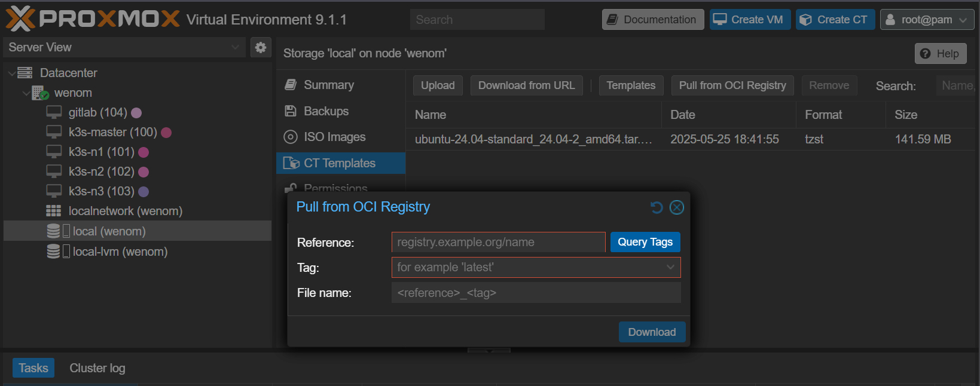This screenshot has height=386, width=980.
Task: Select the gitlab (104) container icon
Action: 54,112
